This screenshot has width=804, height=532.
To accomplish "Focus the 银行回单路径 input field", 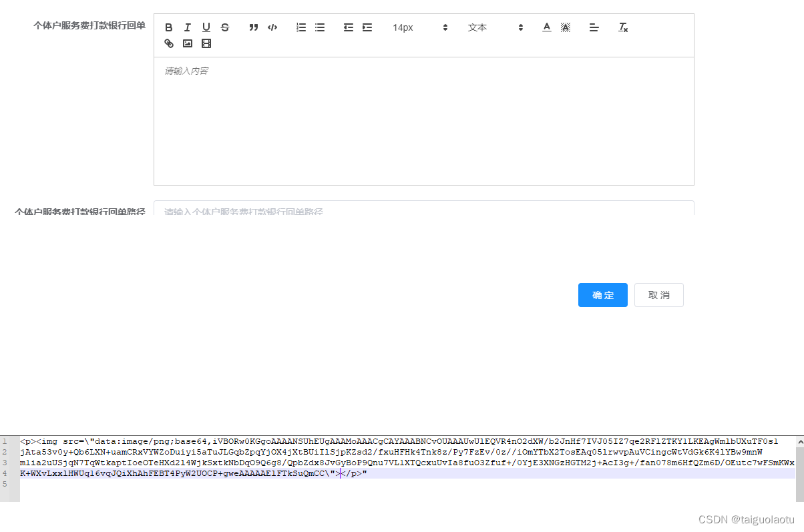I will (424, 208).
